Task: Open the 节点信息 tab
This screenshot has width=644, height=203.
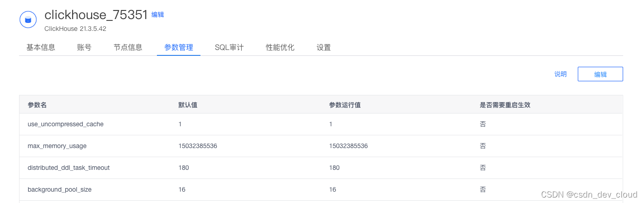Action: pos(128,47)
